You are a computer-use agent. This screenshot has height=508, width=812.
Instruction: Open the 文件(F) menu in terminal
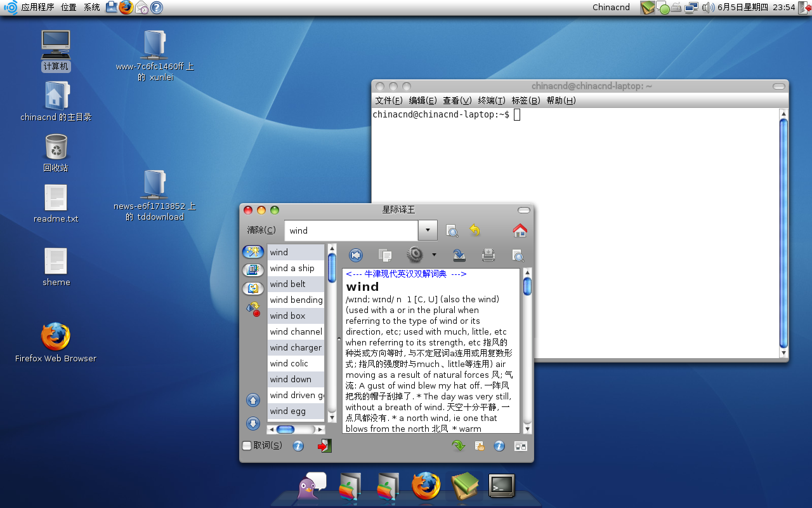(389, 100)
